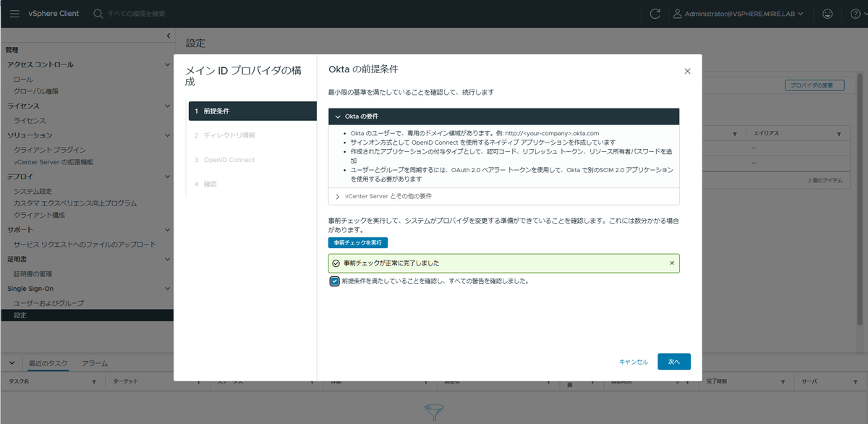Collapse the デプロイ group
Viewport: 868px width, 424px height.
[167, 177]
